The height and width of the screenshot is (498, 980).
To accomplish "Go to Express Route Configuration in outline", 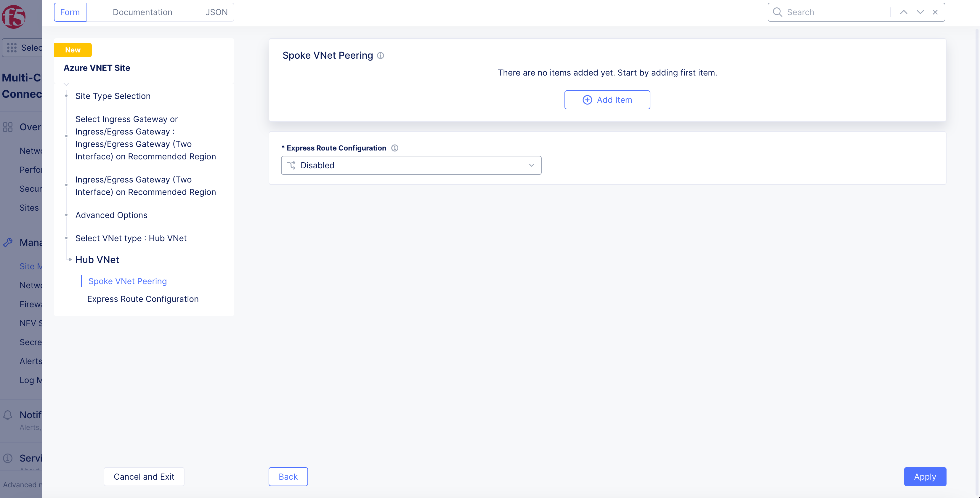I will (x=143, y=299).
